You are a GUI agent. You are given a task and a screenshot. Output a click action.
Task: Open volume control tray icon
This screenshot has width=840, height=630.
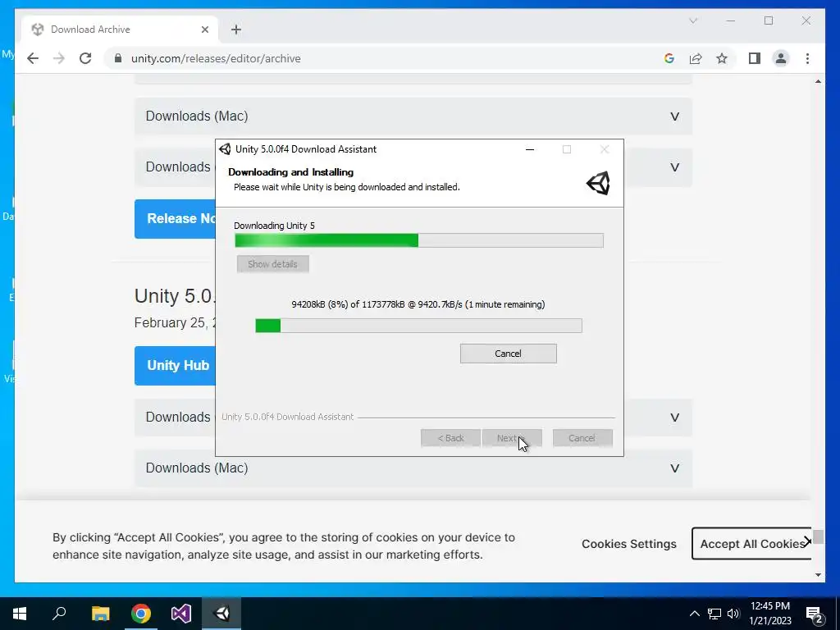733,614
